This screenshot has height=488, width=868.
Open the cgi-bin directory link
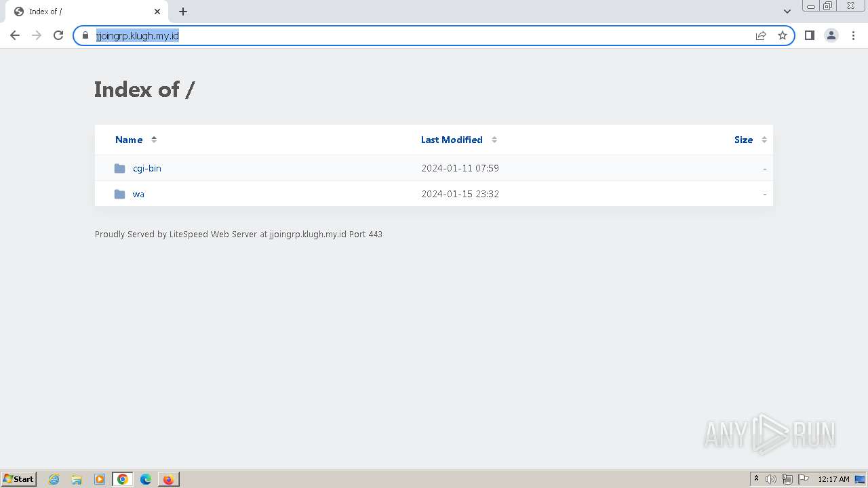pos(147,168)
